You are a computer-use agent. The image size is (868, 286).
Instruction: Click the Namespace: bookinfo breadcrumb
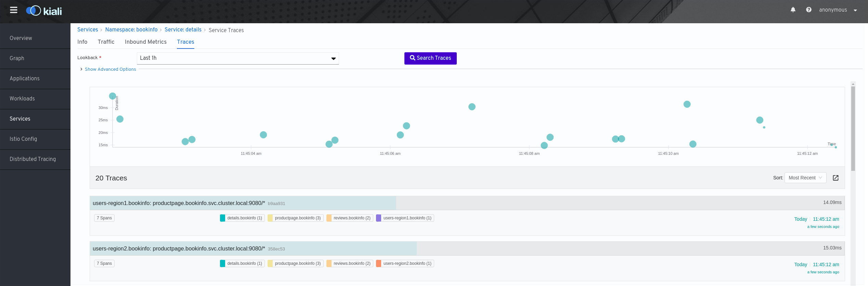131,30
